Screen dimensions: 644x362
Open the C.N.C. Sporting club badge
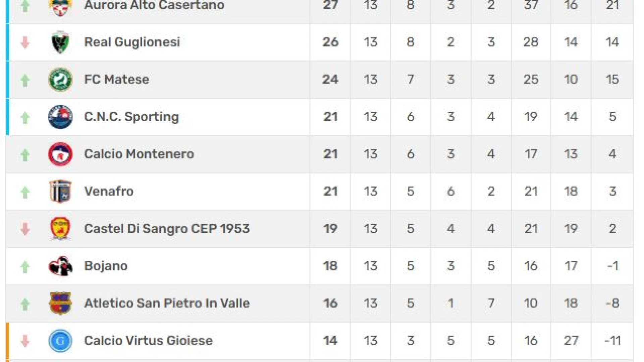[x=60, y=117]
